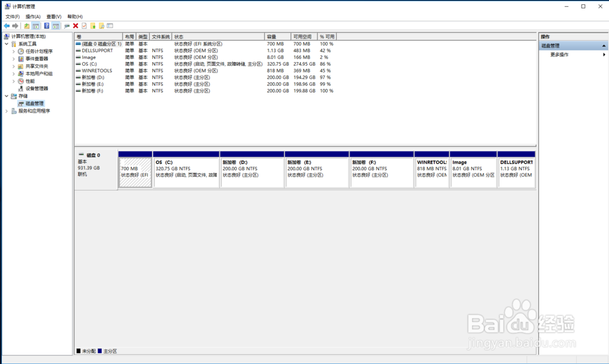Select 存储 tree node

point(23,96)
